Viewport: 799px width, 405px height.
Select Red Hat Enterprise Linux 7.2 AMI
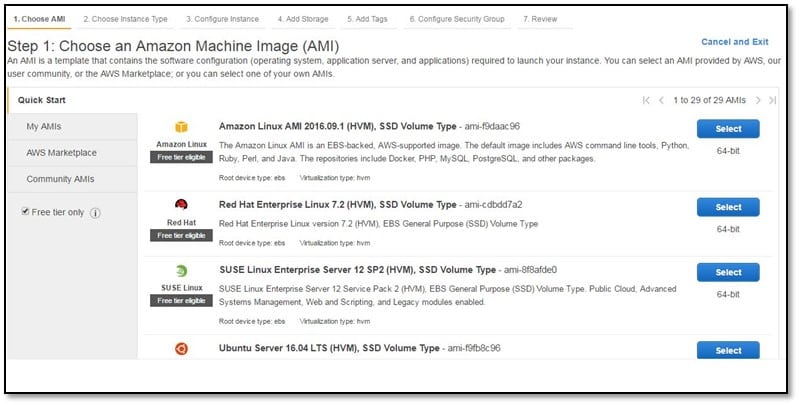point(728,207)
